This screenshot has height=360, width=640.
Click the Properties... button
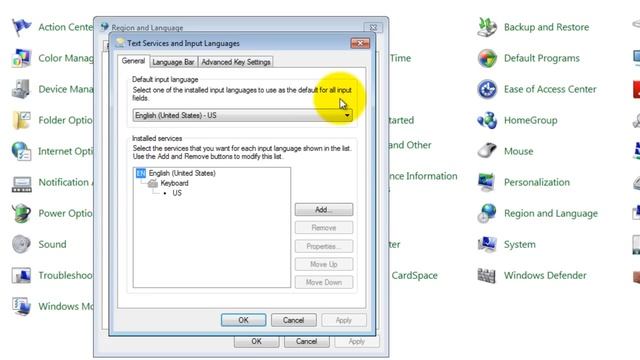324,246
